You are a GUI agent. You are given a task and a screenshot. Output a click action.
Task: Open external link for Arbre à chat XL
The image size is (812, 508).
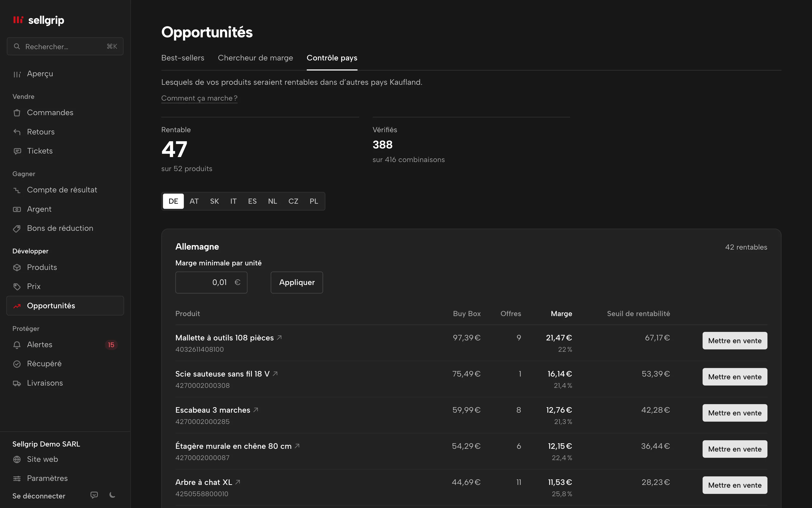coord(238,482)
